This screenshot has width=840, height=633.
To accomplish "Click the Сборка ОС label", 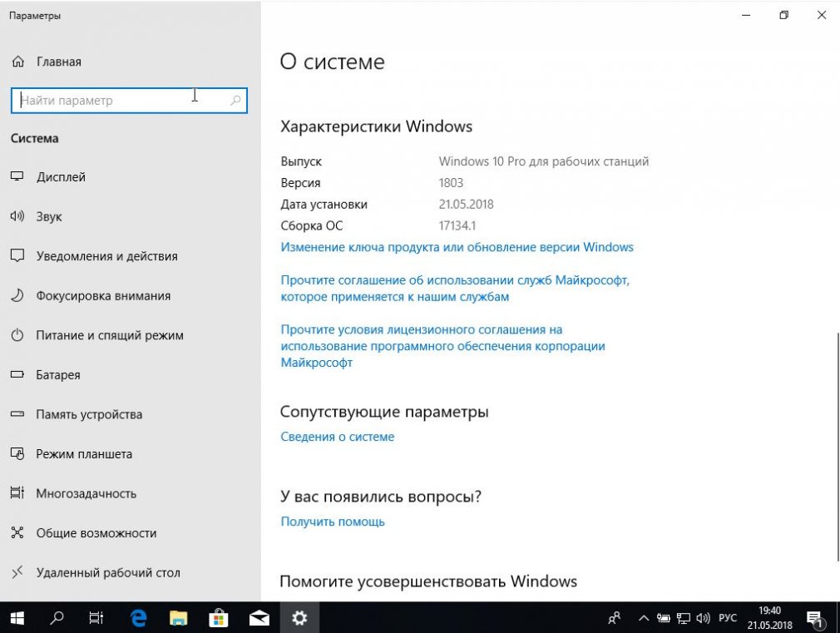I will 311,225.
